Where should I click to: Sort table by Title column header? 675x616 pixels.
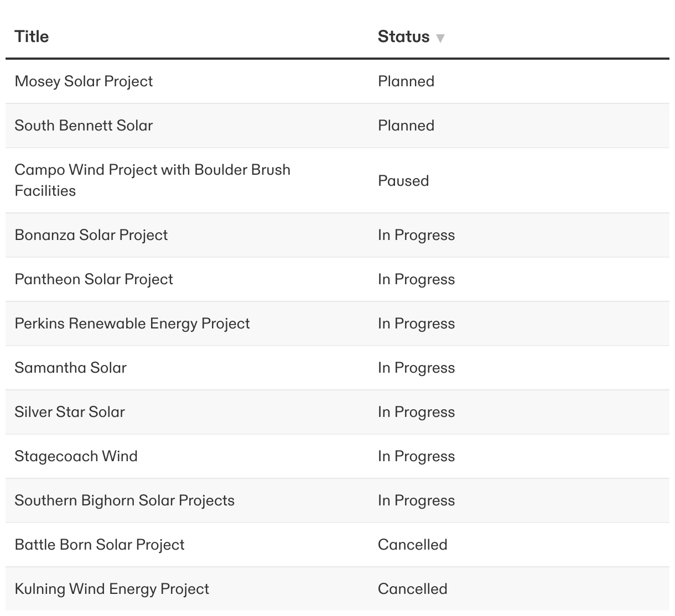[x=32, y=37]
